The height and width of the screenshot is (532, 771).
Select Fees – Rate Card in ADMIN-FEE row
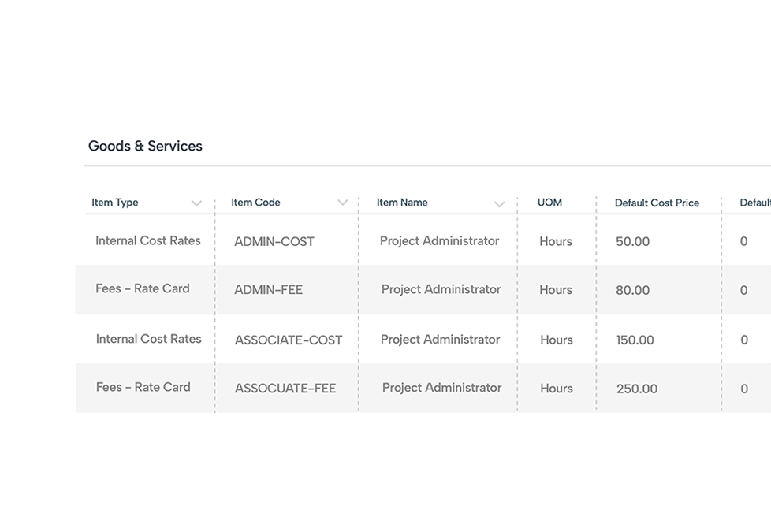143,288
